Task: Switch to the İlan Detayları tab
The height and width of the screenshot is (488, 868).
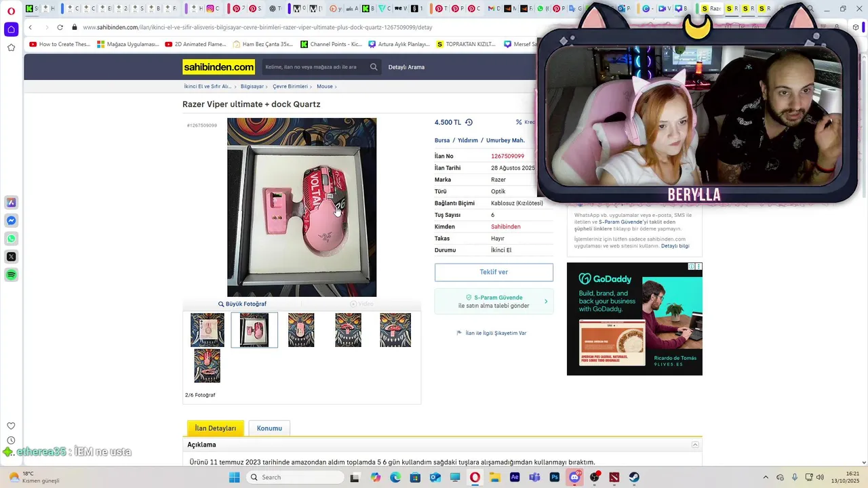Action: [216, 428]
